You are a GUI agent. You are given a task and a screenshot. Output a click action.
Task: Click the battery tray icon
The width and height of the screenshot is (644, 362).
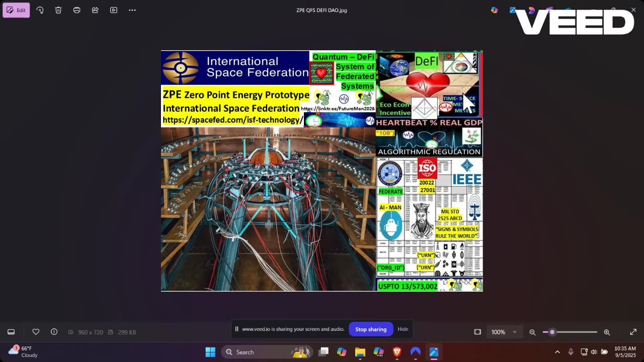pyautogui.click(x=604, y=352)
